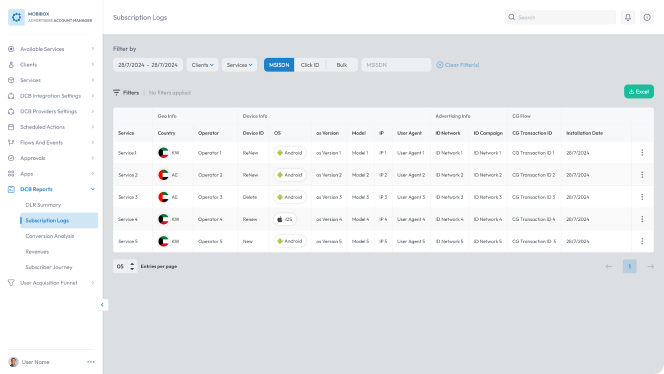Screen dimensions: 664x374
Task: Adjust entries per page stepper
Action: [x=132, y=266]
